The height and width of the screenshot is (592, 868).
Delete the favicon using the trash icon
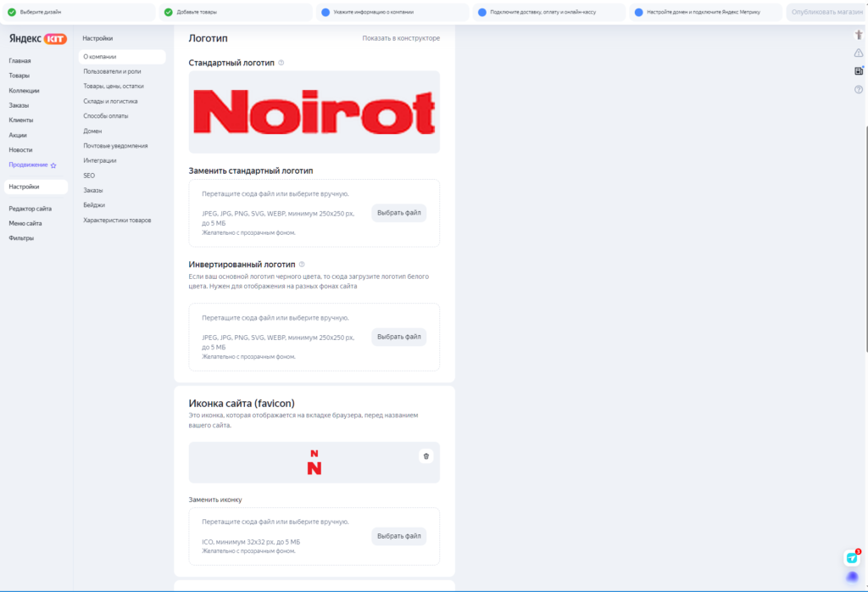pyautogui.click(x=426, y=456)
